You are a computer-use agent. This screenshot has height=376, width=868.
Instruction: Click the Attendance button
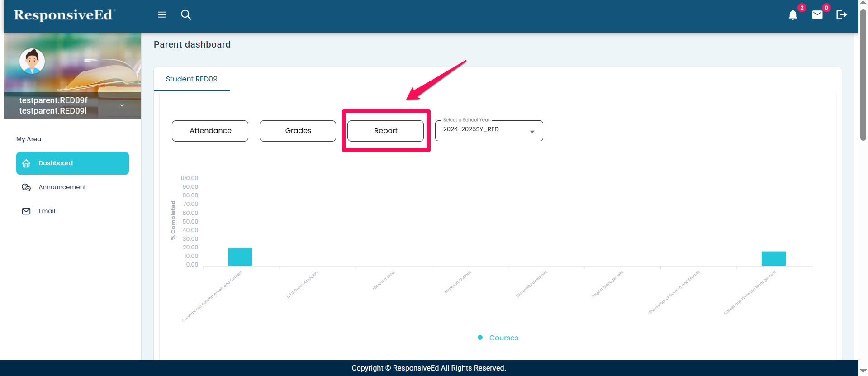(210, 131)
